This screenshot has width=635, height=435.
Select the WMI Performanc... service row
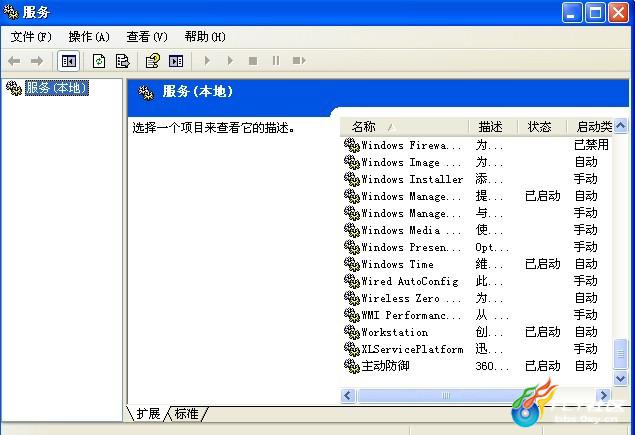coord(477,315)
